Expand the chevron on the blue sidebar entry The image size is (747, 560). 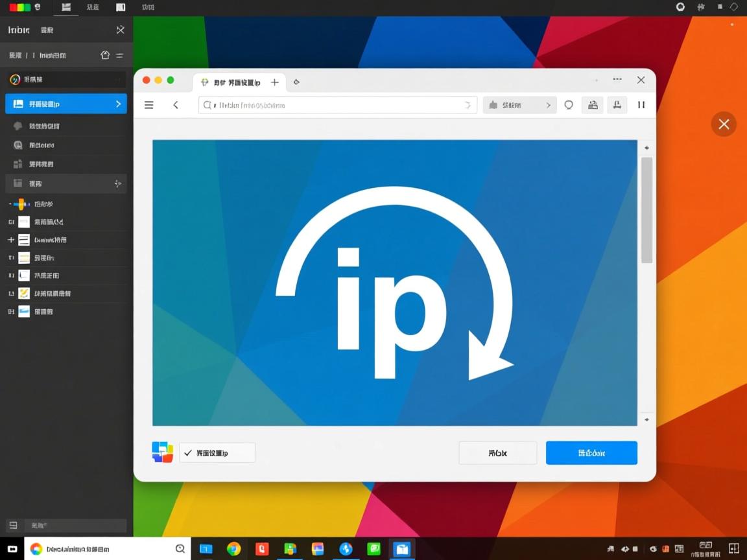pyautogui.click(x=117, y=104)
